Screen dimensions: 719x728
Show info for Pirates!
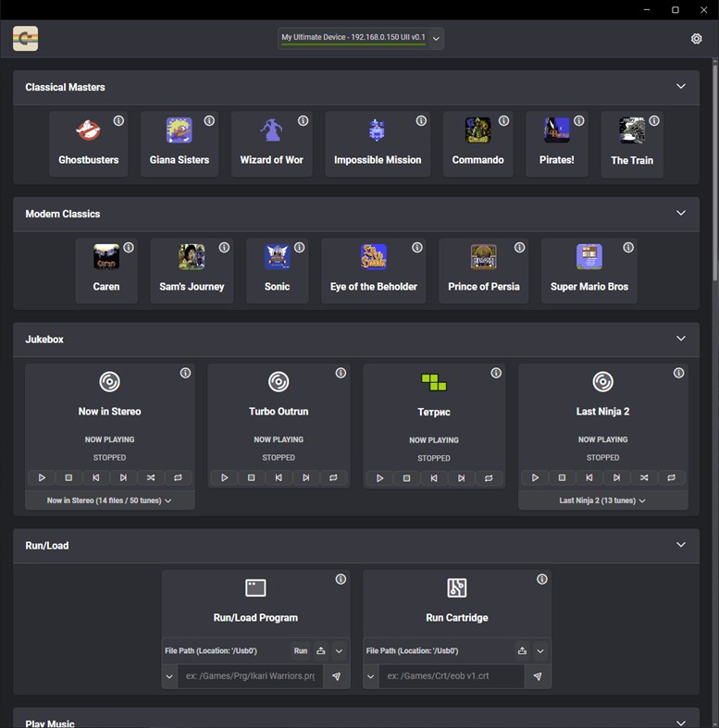pyautogui.click(x=579, y=120)
